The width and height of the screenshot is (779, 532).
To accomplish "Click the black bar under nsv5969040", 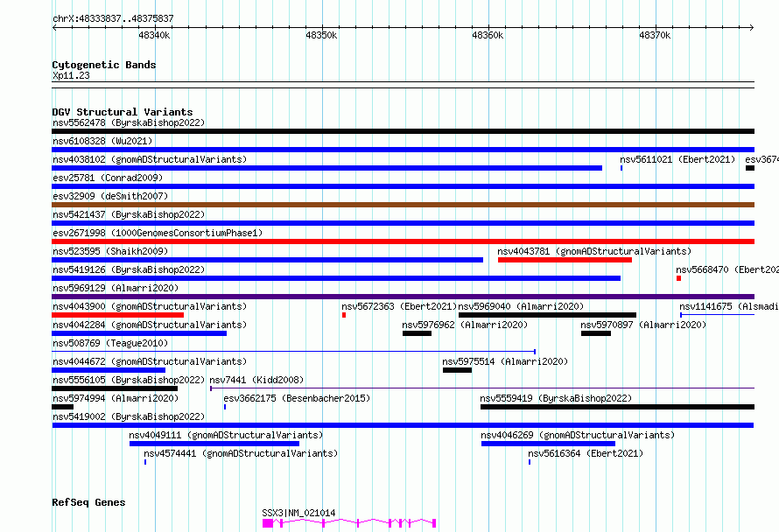I will click(x=547, y=315).
